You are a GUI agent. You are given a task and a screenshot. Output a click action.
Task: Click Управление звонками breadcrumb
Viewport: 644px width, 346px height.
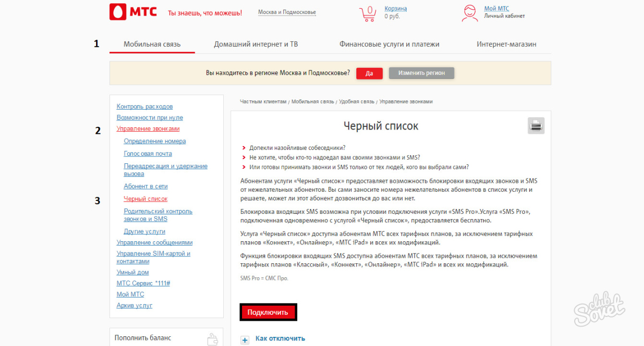coord(406,101)
